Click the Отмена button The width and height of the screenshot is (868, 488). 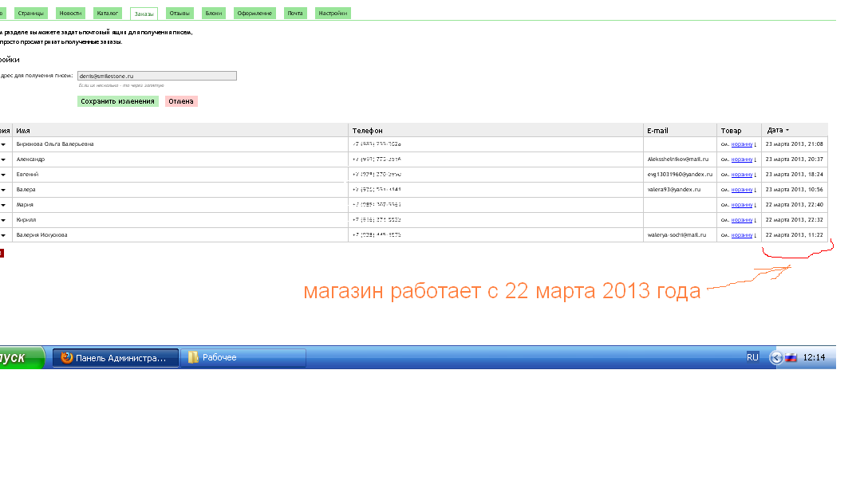pos(181,101)
